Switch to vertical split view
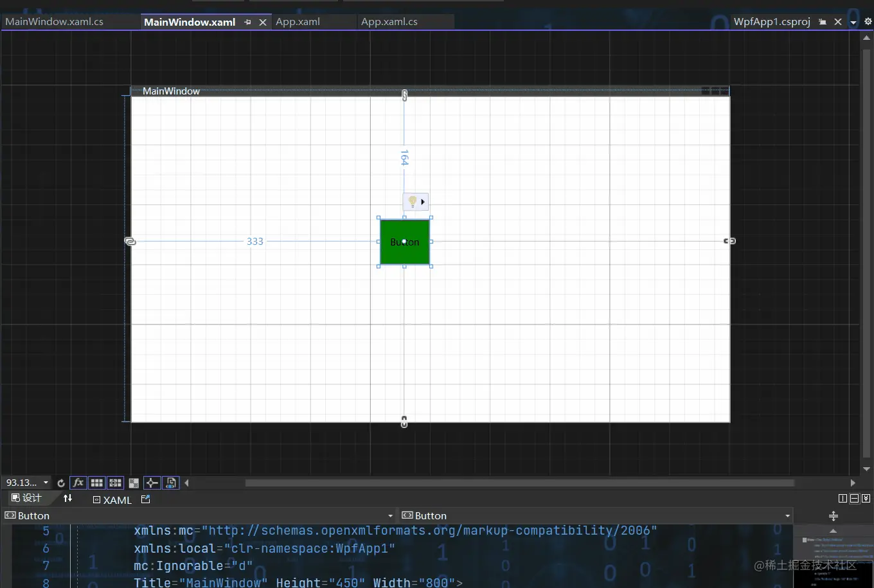The height and width of the screenshot is (588, 874). (843, 499)
